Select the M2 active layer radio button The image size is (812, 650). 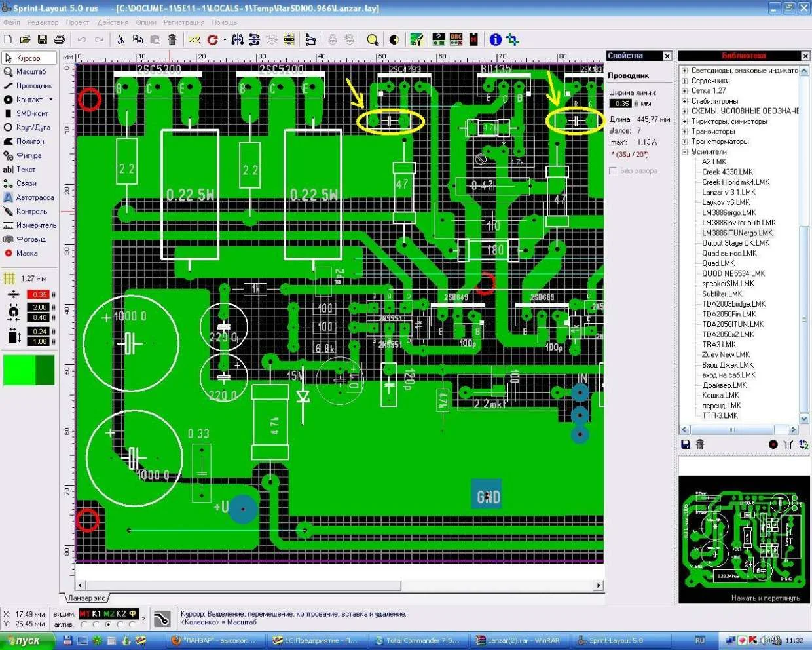point(108,624)
